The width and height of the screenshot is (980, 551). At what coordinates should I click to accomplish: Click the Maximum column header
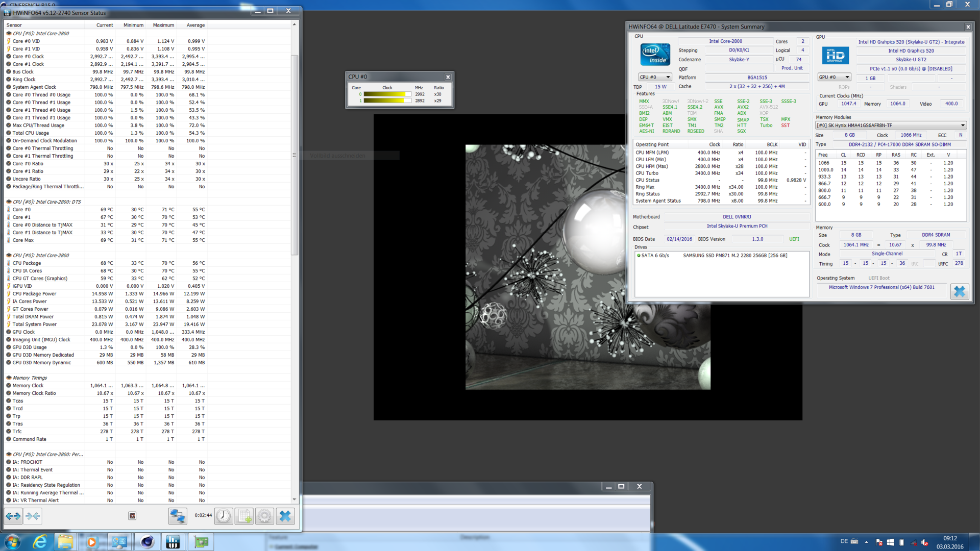pos(163,25)
